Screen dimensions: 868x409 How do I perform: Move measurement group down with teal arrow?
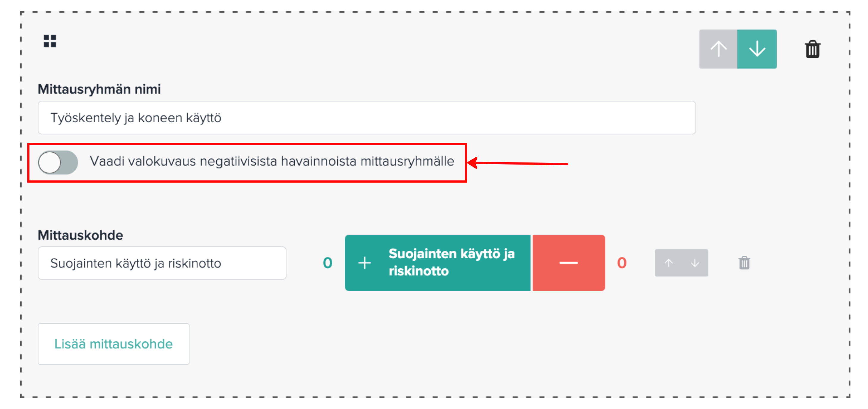tap(757, 49)
